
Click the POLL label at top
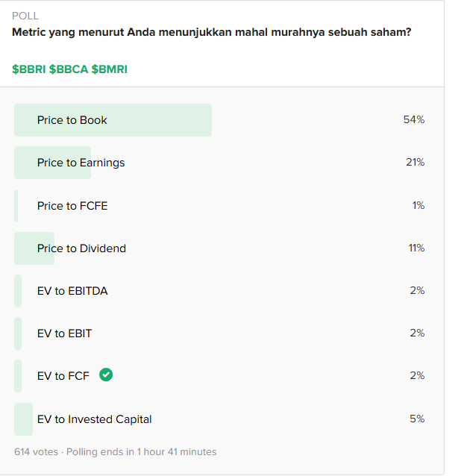point(25,16)
